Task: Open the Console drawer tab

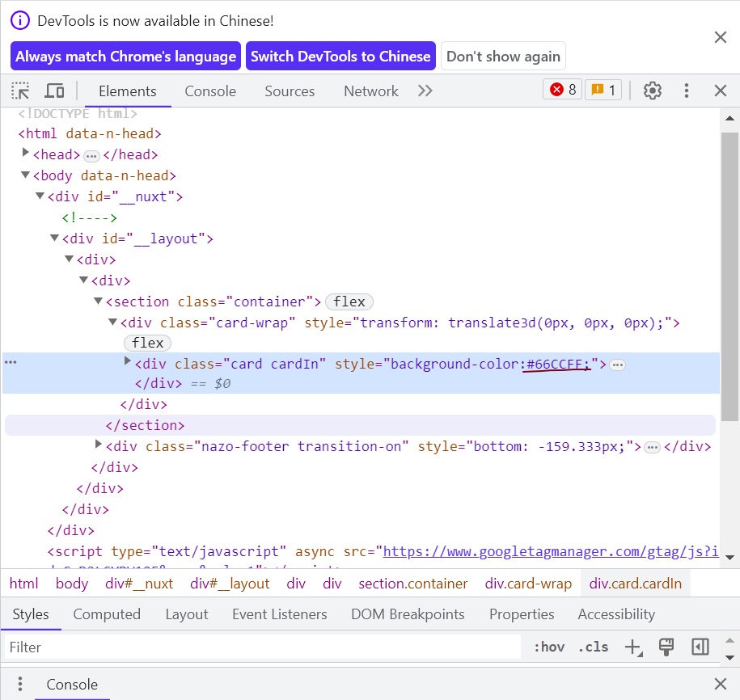Action: pyautogui.click(x=72, y=684)
